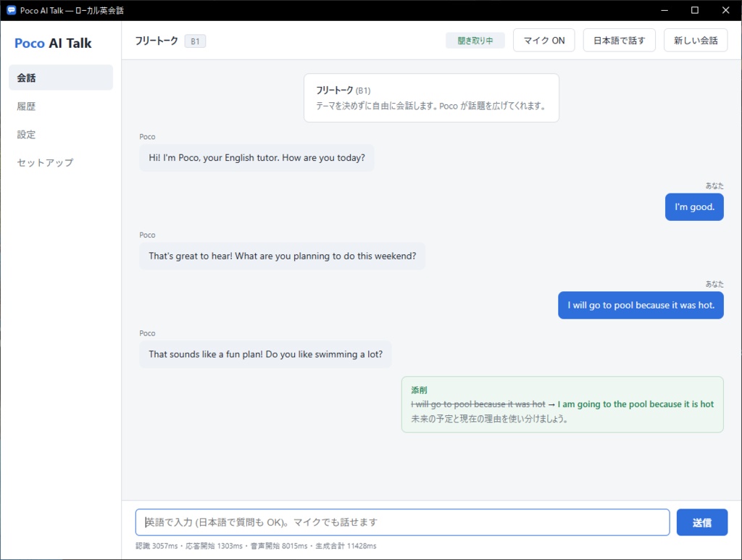Click Poco's message "Do you like swimming a lot?"
The height and width of the screenshot is (560, 742).
coord(265,354)
